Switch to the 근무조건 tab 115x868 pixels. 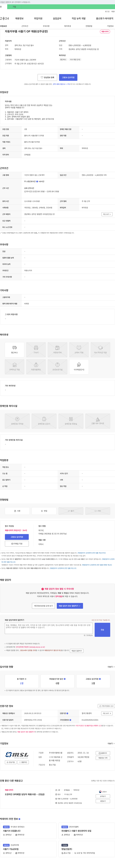click(25, 26)
